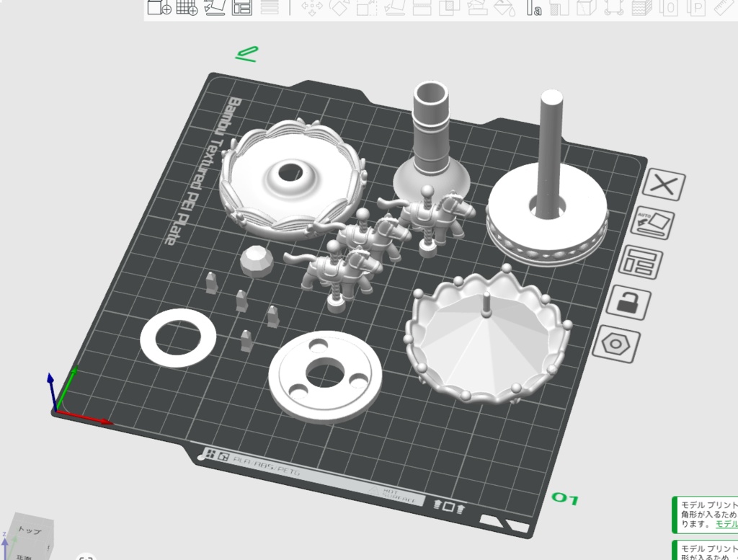Select the Move tool in the toolbar
The height and width of the screenshot is (560, 738).
coord(311,9)
